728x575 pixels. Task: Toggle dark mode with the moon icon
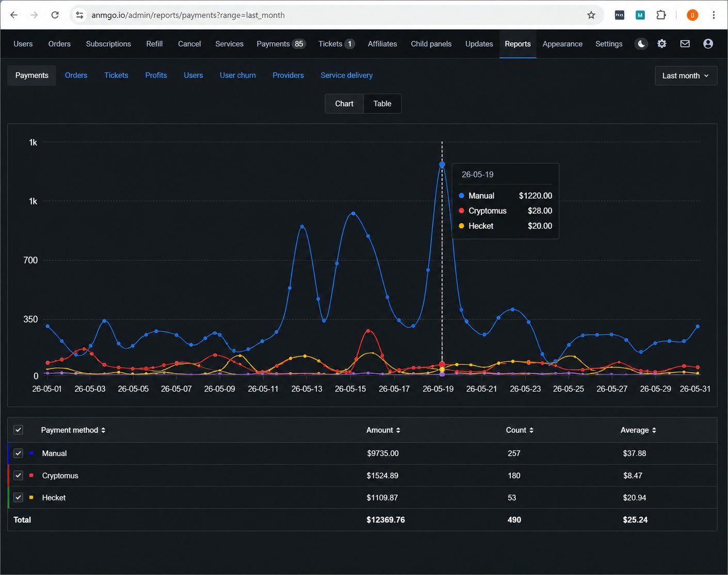point(641,44)
